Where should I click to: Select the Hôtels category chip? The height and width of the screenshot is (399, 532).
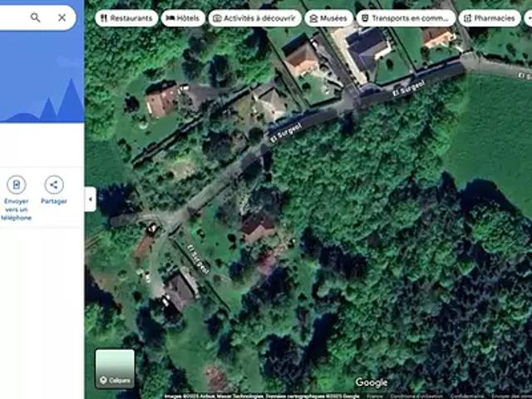(182, 17)
